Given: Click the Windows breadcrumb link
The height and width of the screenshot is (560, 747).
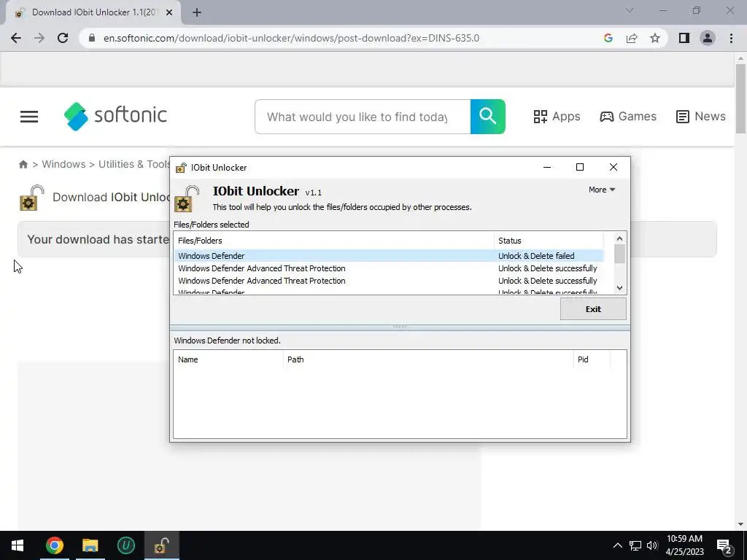Looking at the screenshot, I should click(x=64, y=164).
